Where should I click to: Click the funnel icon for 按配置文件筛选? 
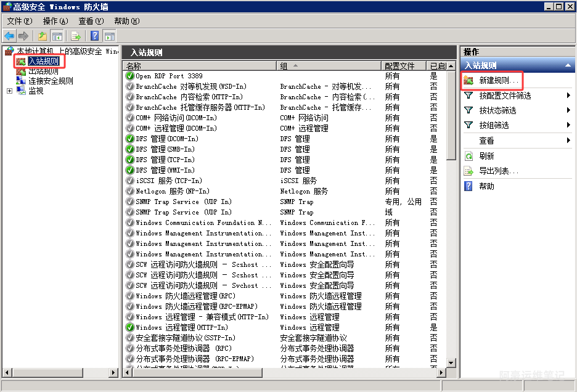tap(469, 96)
